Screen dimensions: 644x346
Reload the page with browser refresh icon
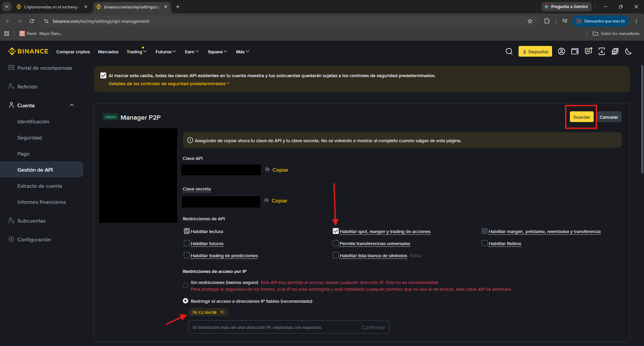coord(32,21)
